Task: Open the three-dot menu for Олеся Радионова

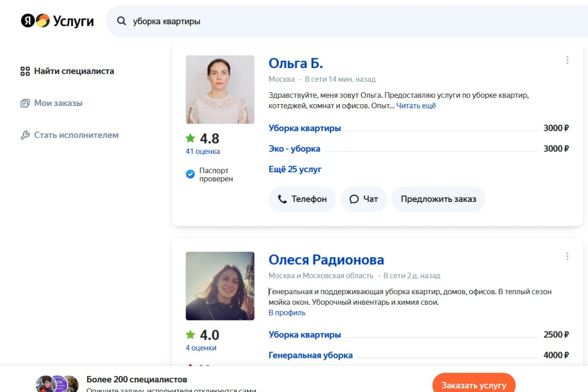Action: point(567,256)
